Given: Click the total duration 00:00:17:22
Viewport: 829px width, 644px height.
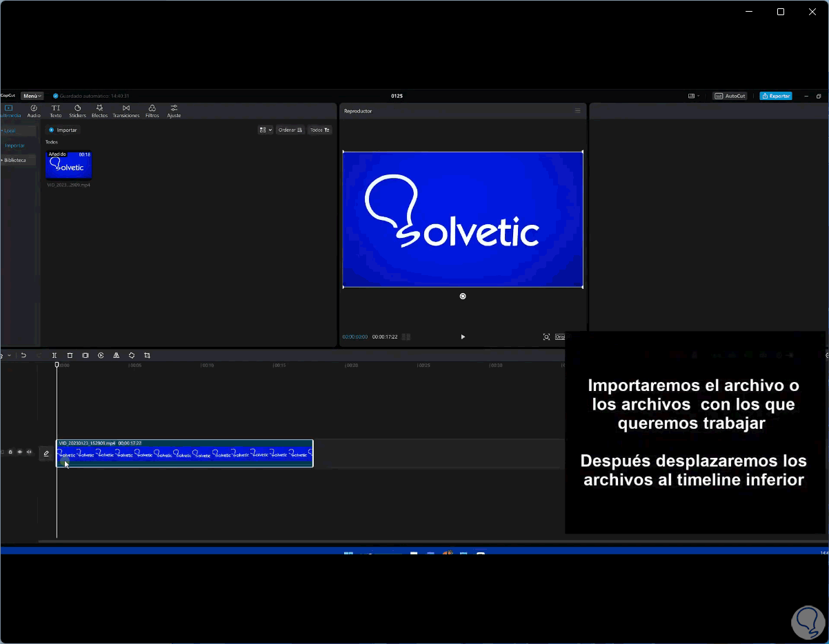Looking at the screenshot, I should 385,336.
